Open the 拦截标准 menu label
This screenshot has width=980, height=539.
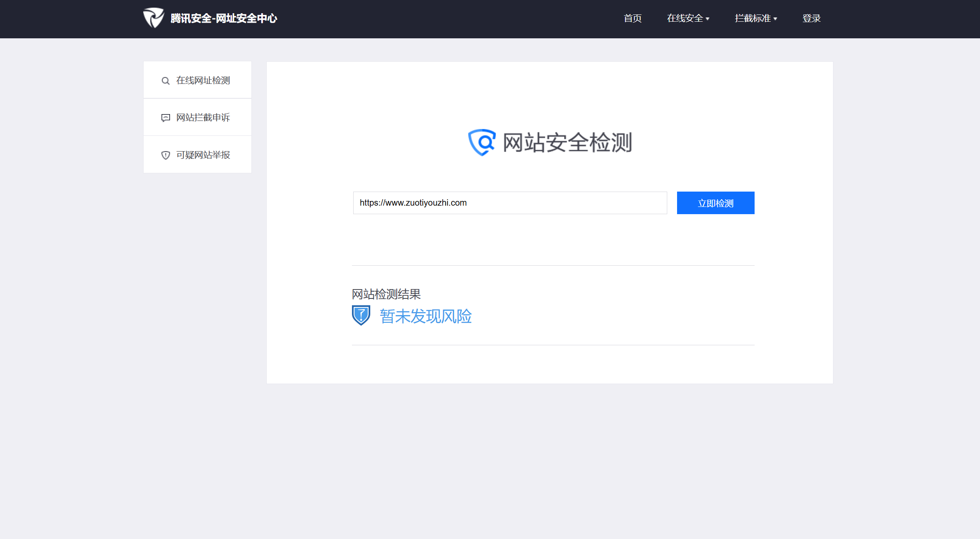click(752, 18)
